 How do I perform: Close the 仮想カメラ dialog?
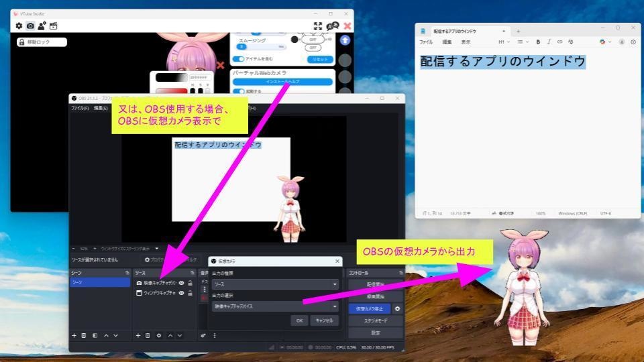(337, 261)
